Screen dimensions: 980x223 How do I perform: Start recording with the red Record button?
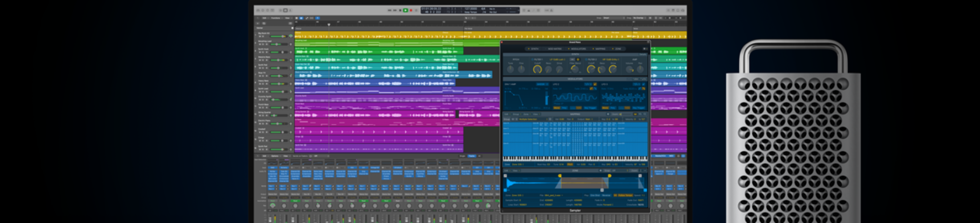click(x=411, y=10)
